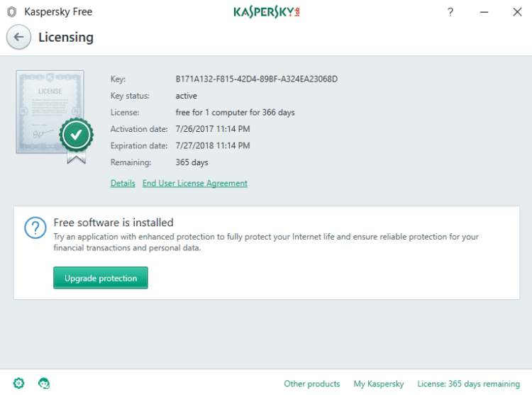Open the support agent icon
This screenshot has width=532, height=395.
[x=44, y=384]
